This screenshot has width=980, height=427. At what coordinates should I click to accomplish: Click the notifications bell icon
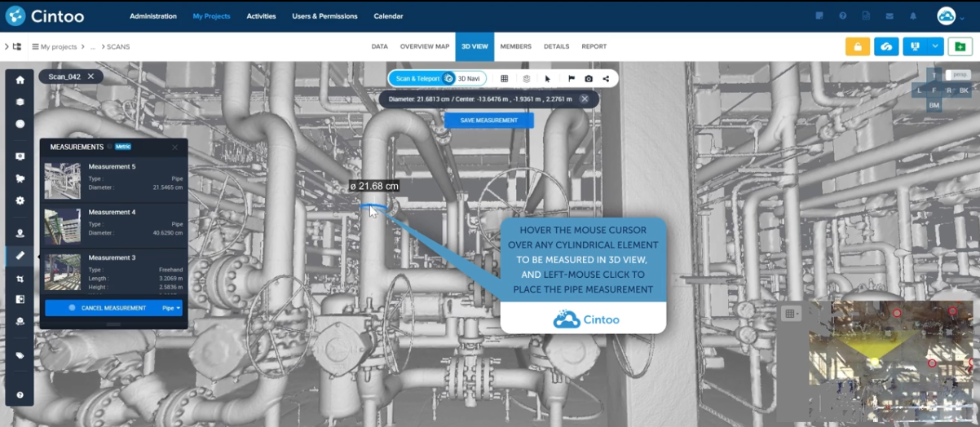(x=912, y=16)
